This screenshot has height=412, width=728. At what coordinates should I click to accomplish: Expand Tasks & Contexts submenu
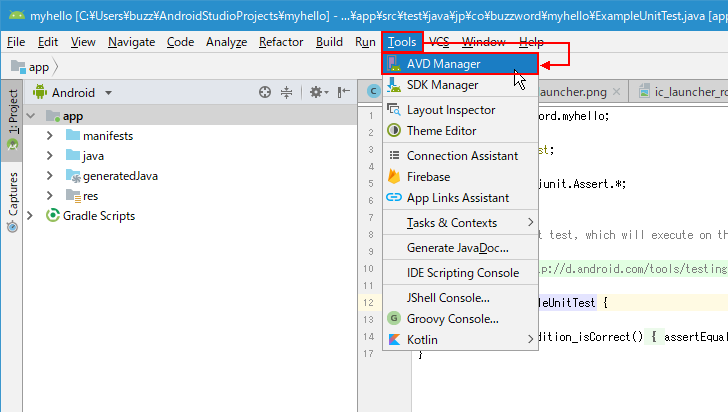[x=460, y=223]
